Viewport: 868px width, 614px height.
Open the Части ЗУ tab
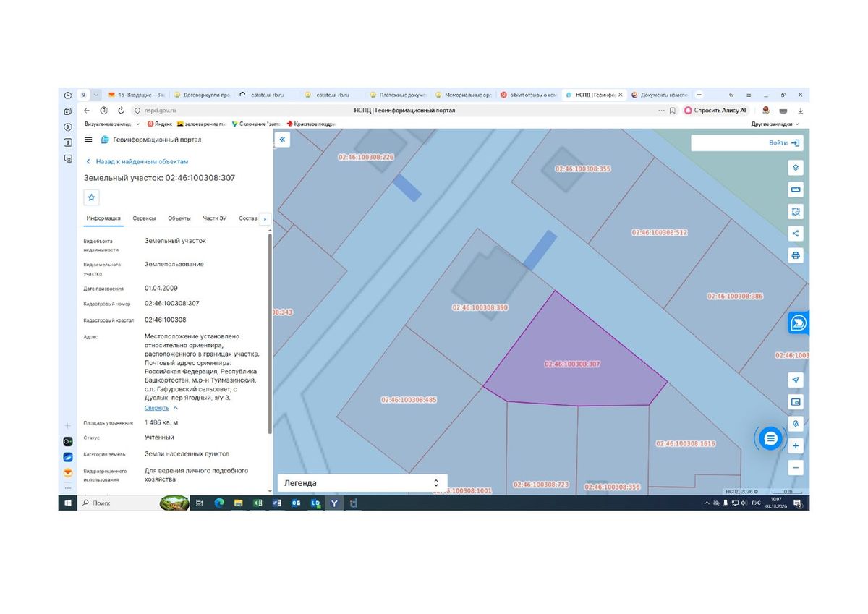[x=215, y=218]
